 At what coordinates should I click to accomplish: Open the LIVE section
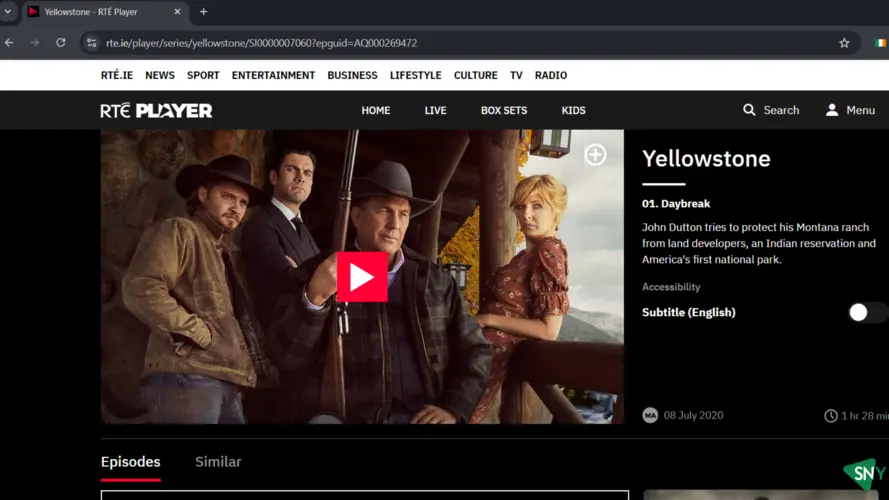click(x=435, y=111)
